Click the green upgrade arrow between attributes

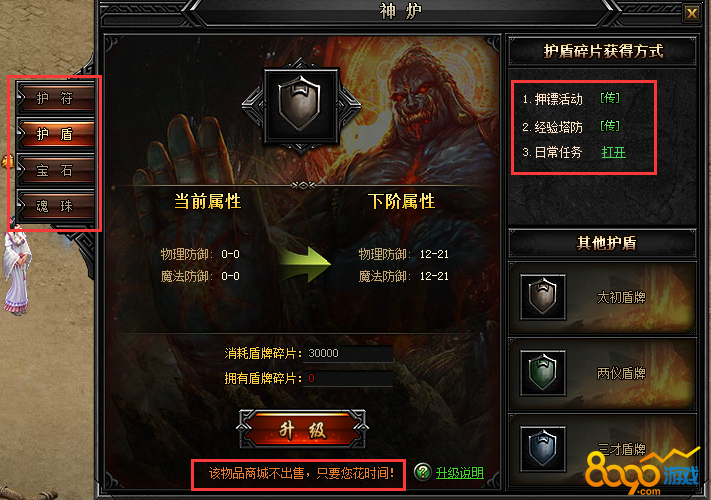coord(304,265)
